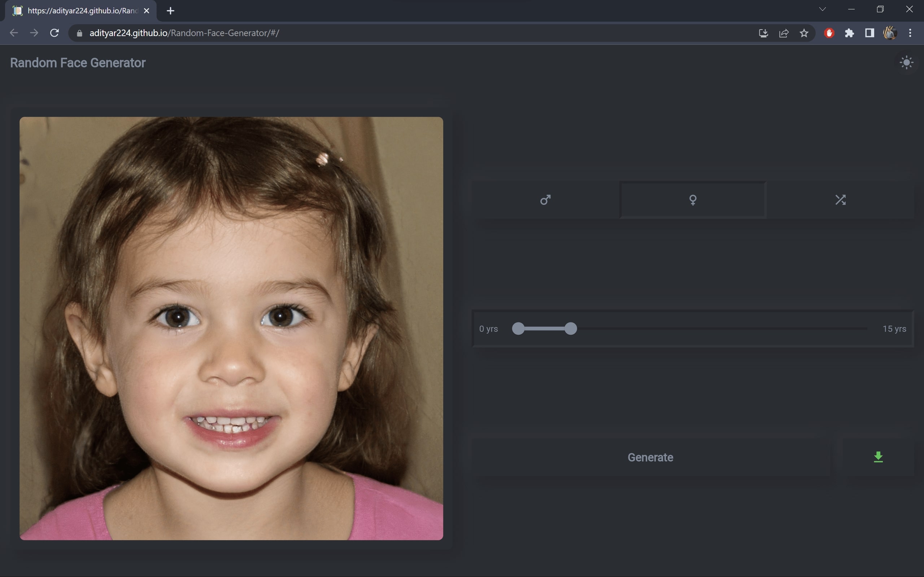Screen dimensions: 924x577
Task: Open a new browser tab
Action: point(171,11)
